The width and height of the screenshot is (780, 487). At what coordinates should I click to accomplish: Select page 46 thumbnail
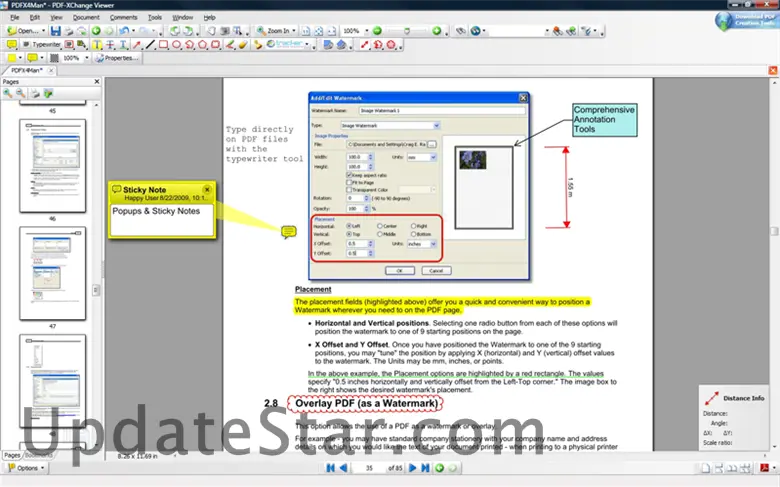[x=53, y=166]
